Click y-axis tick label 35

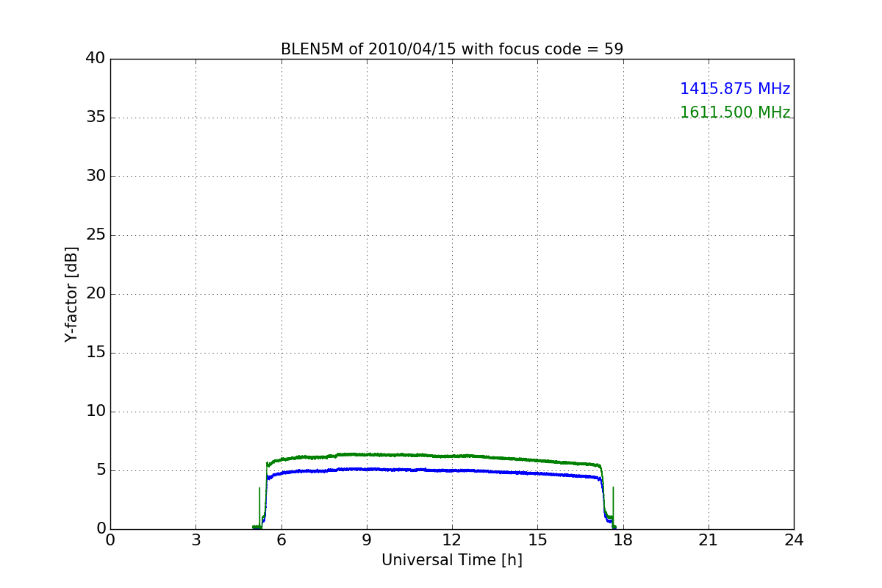pyautogui.click(x=96, y=118)
